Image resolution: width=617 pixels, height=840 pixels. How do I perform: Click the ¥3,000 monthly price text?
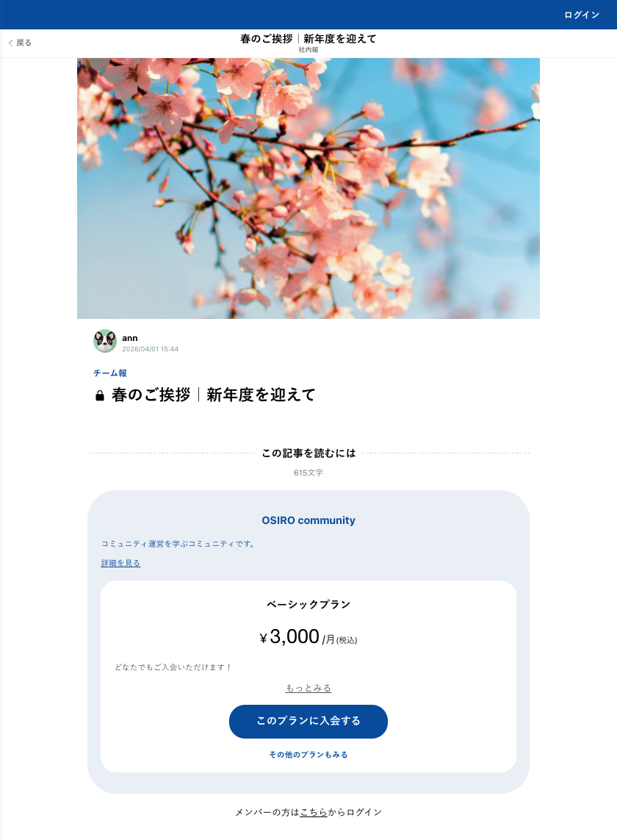[308, 637]
